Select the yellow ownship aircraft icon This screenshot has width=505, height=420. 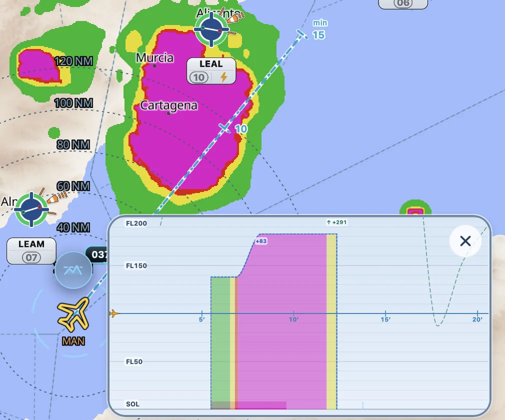pyautogui.click(x=73, y=314)
